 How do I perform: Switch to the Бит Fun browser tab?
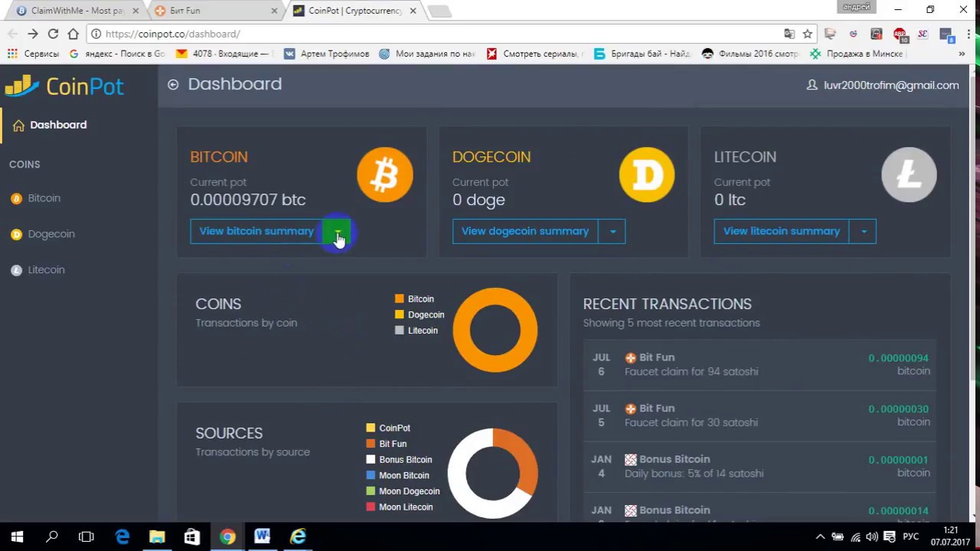click(x=214, y=11)
